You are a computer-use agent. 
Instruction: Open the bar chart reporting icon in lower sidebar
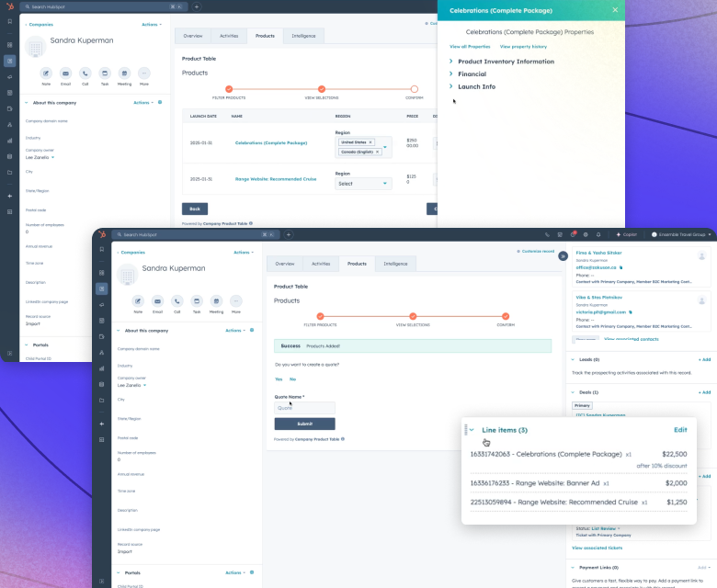(101, 368)
